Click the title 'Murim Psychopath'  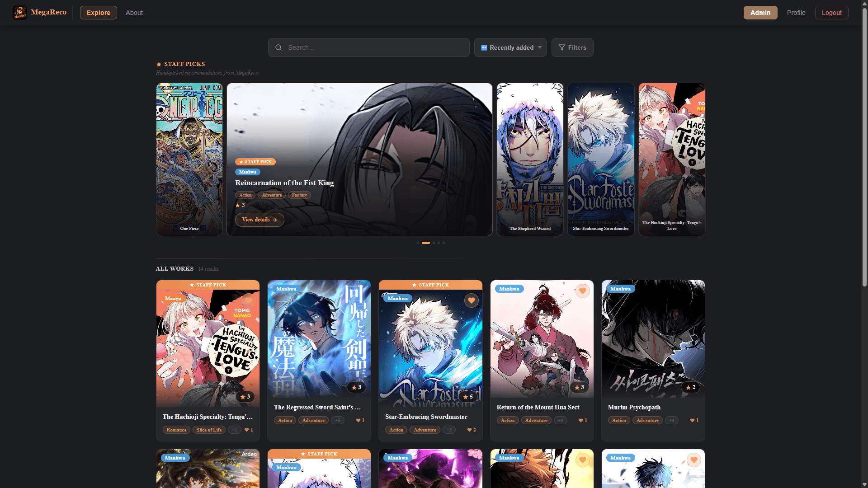(634, 407)
